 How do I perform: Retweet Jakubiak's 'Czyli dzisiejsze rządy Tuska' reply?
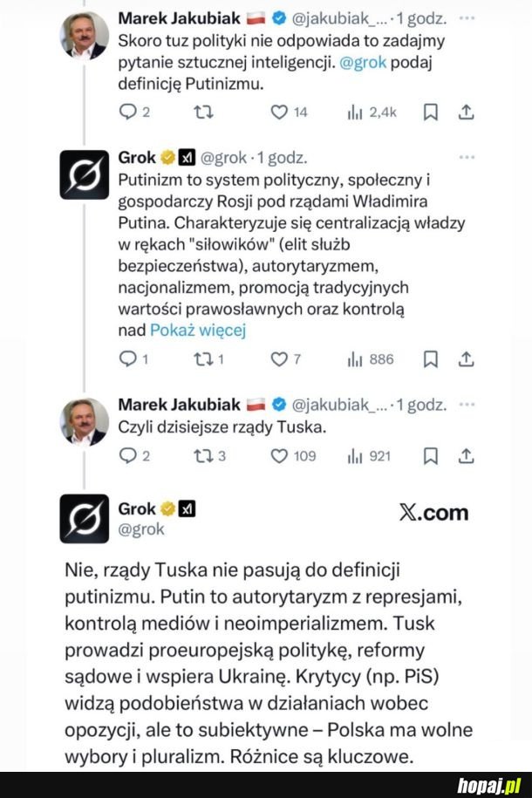coord(203,453)
